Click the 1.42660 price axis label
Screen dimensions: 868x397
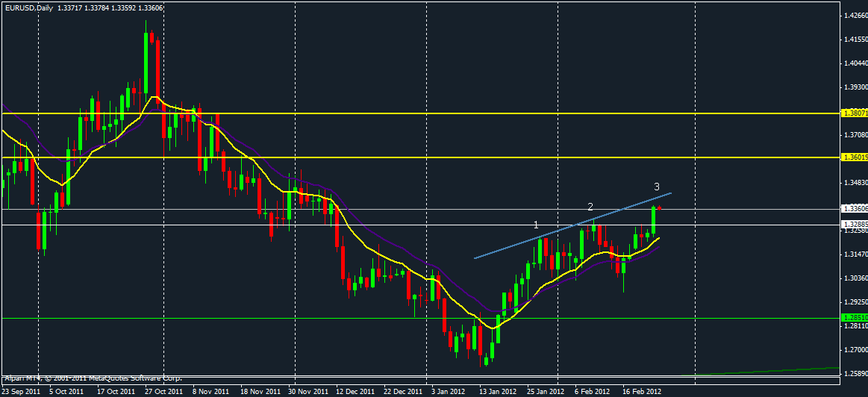[x=855, y=16]
